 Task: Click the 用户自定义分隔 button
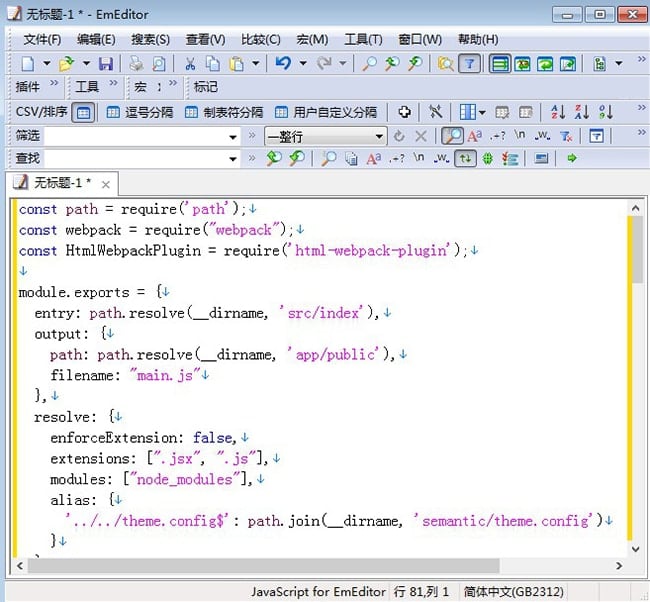click(x=326, y=112)
